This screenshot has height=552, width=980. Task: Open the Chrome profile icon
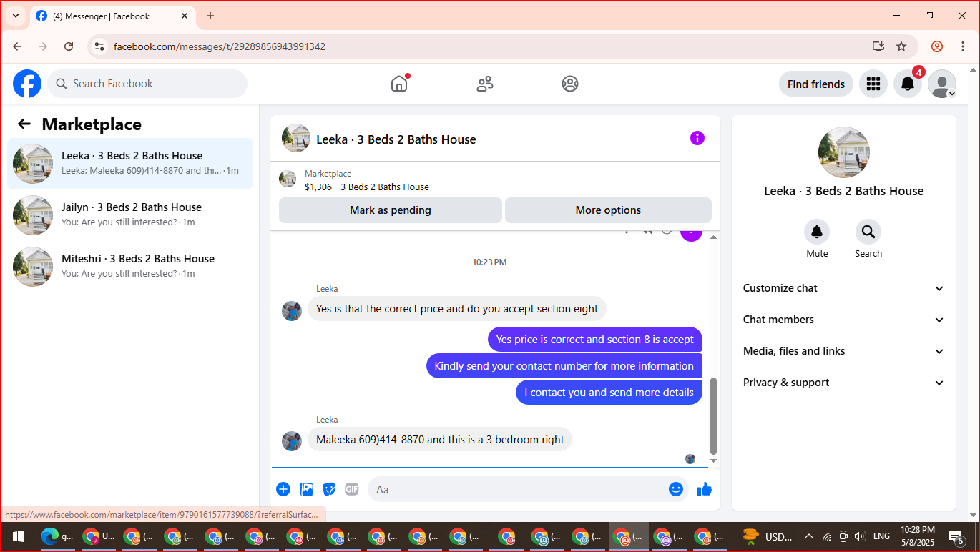coord(936,46)
